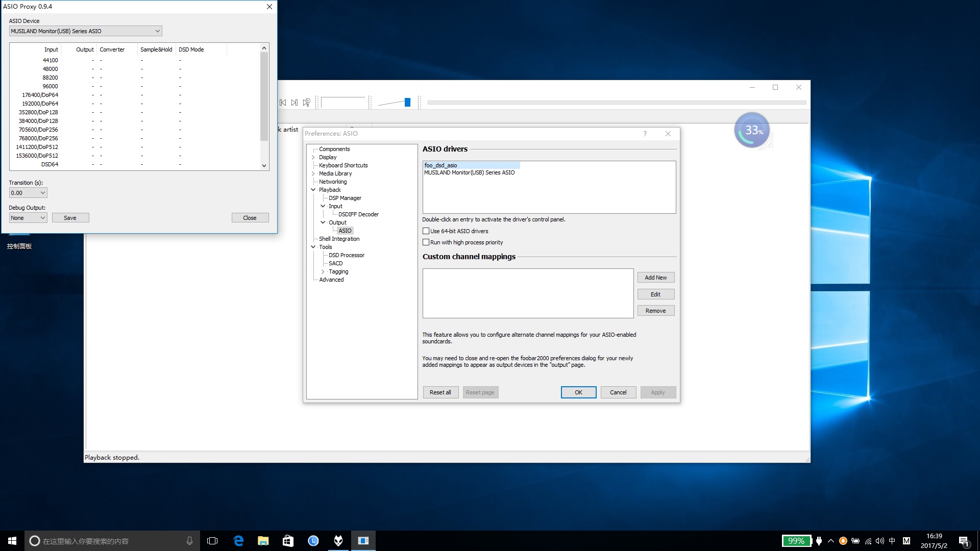Click the foobar2000 alien taskbar icon
Screen dimensions: 980x551
click(338, 541)
